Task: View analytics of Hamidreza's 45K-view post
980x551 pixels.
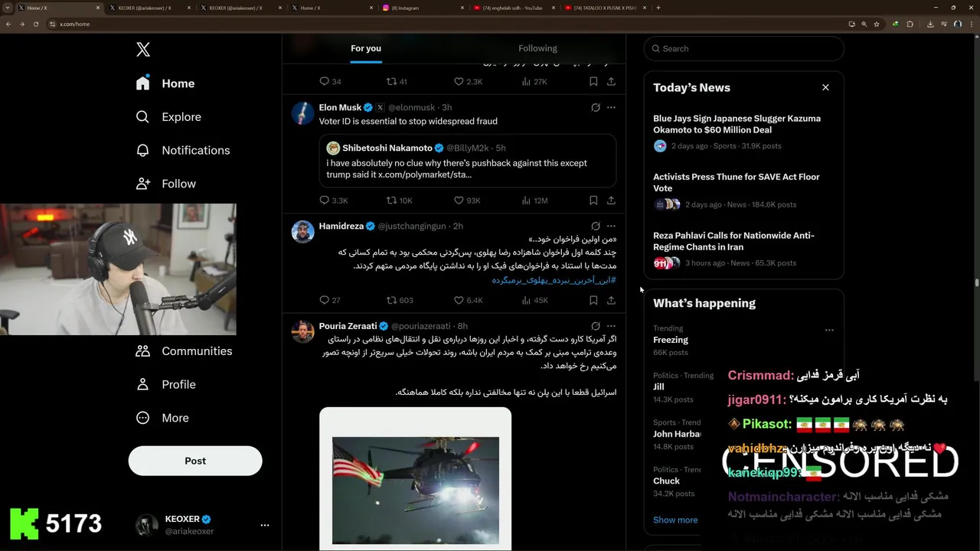Action: 534,300
